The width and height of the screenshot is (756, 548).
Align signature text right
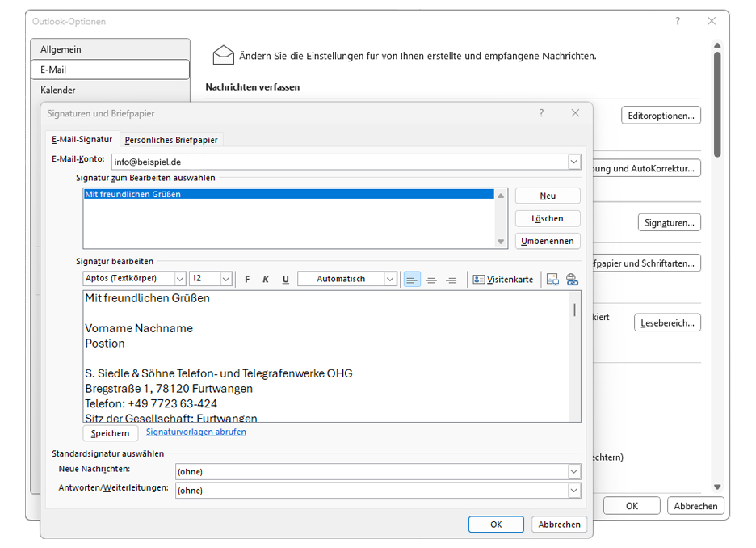[x=451, y=280]
